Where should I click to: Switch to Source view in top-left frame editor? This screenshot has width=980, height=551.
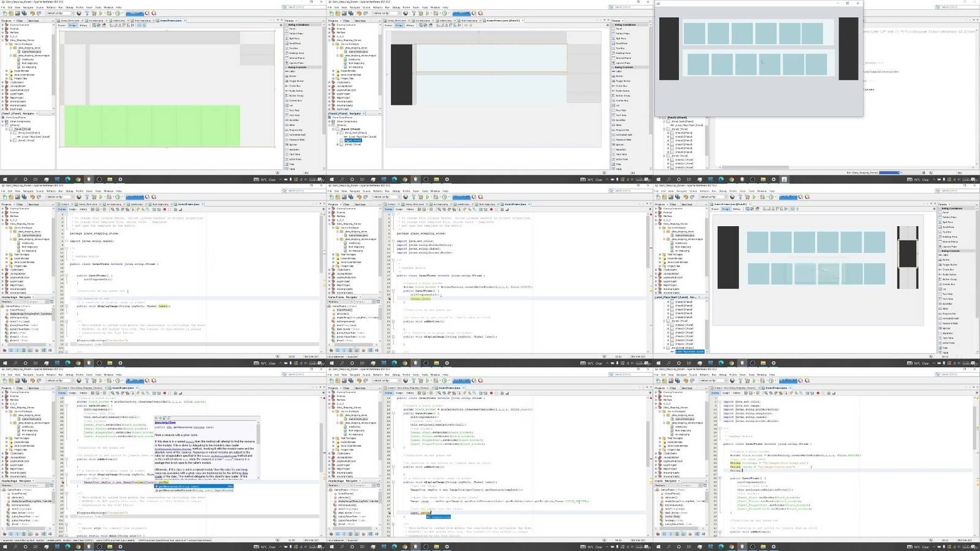(61, 25)
